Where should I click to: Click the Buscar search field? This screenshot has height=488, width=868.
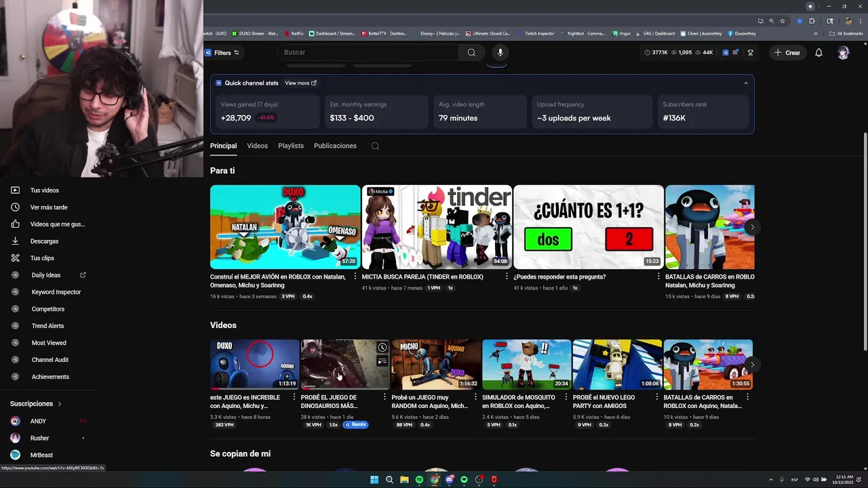(368, 52)
